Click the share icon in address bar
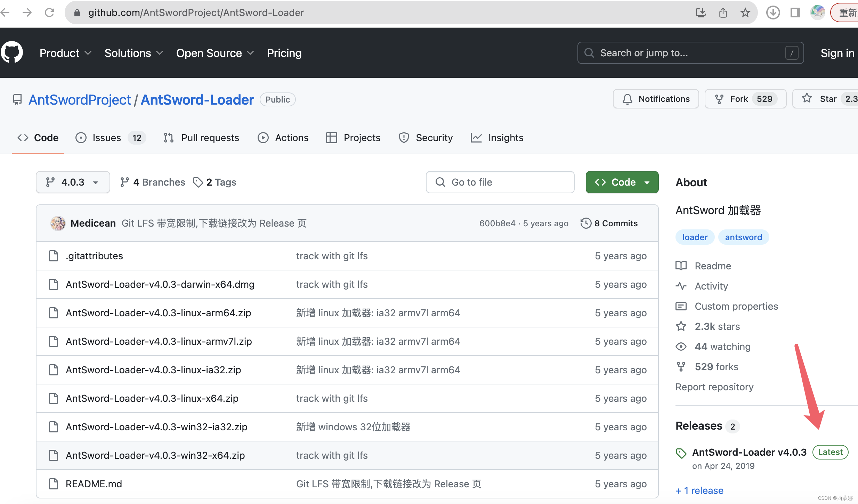This screenshot has width=858, height=504. pyautogui.click(x=723, y=13)
